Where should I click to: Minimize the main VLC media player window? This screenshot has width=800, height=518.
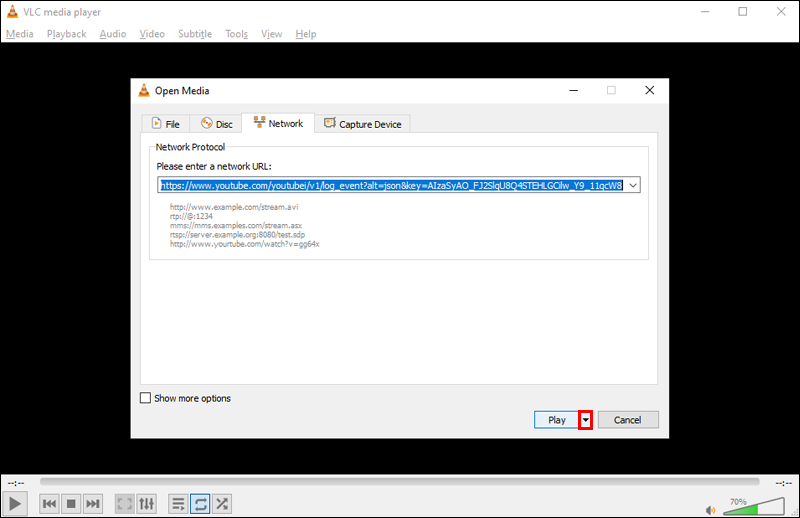tap(705, 11)
